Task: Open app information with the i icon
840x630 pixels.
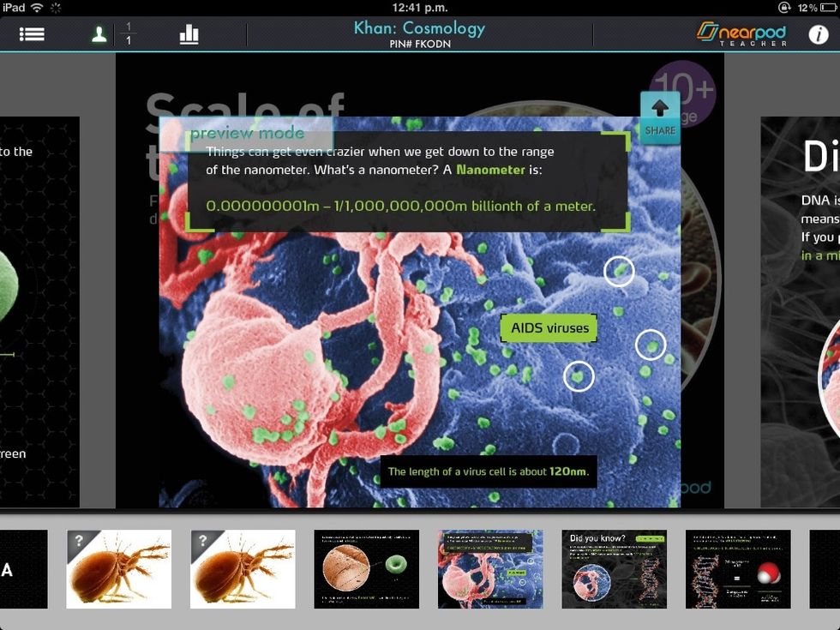Action: tap(820, 34)
